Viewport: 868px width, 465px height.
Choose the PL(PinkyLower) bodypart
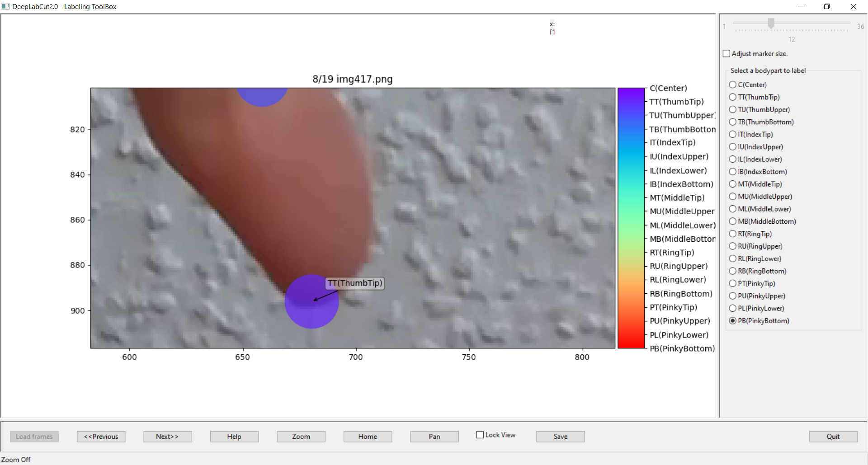coord(733,309)
